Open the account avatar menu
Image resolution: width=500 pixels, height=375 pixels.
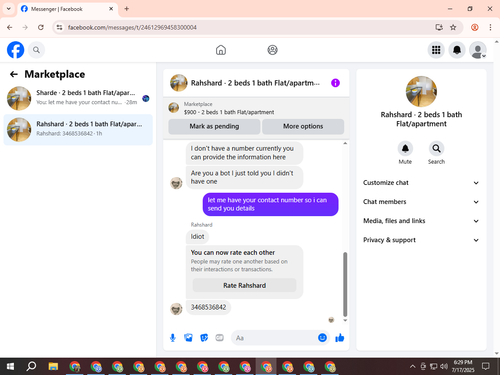(478, 50)
